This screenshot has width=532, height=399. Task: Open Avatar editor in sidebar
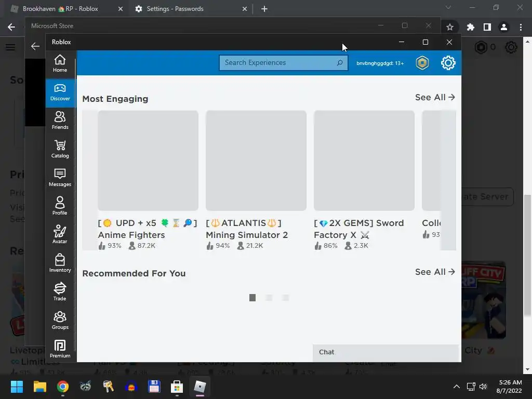(x=60, y=235)
